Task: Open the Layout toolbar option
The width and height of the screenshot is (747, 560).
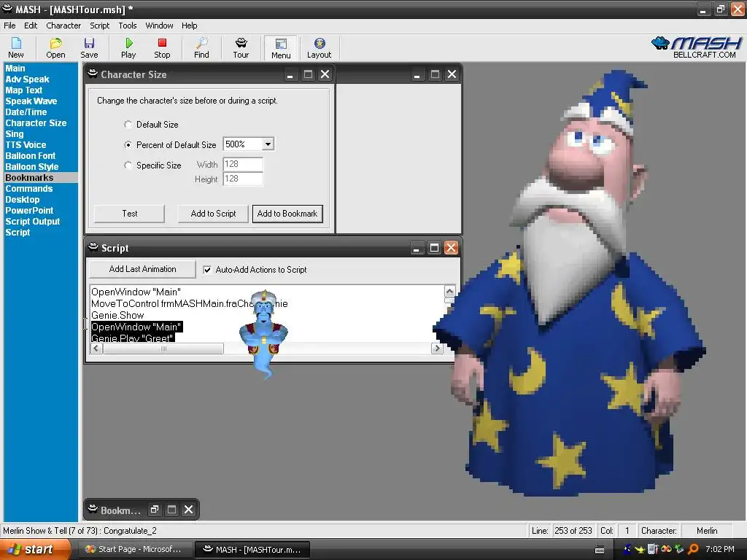Action: tap(320, 48)
